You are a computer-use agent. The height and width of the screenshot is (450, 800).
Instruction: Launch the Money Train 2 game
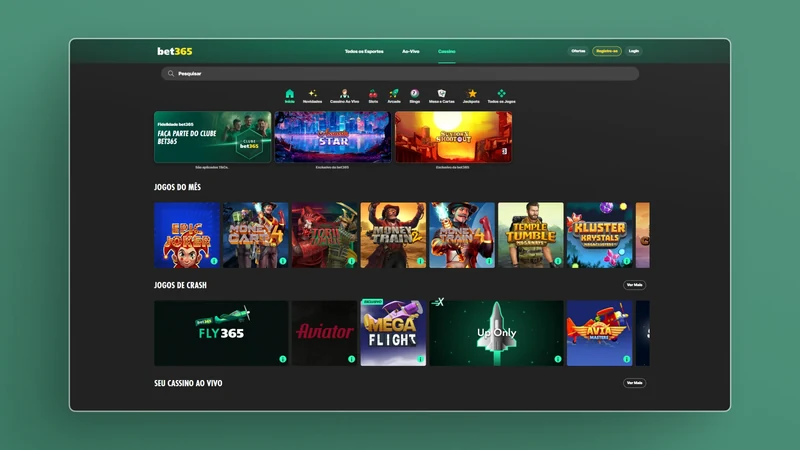pos(393,235)
